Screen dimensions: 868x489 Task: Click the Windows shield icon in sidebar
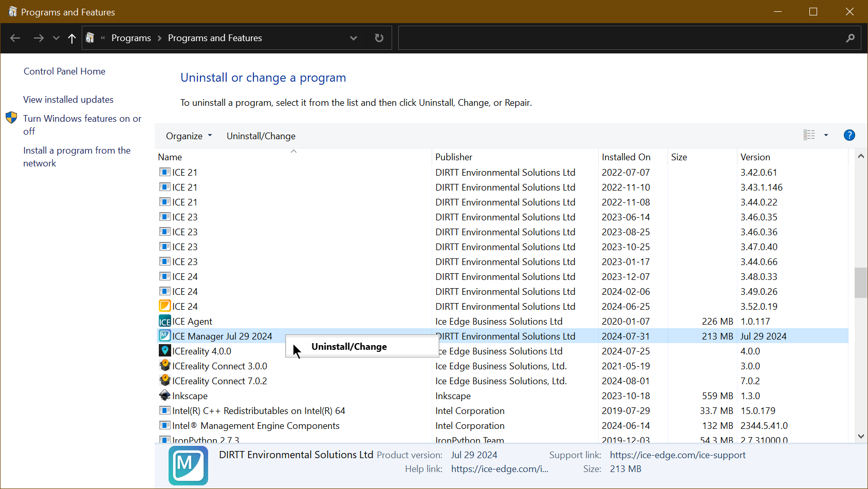pyautogui.click(x=11, y=118)
